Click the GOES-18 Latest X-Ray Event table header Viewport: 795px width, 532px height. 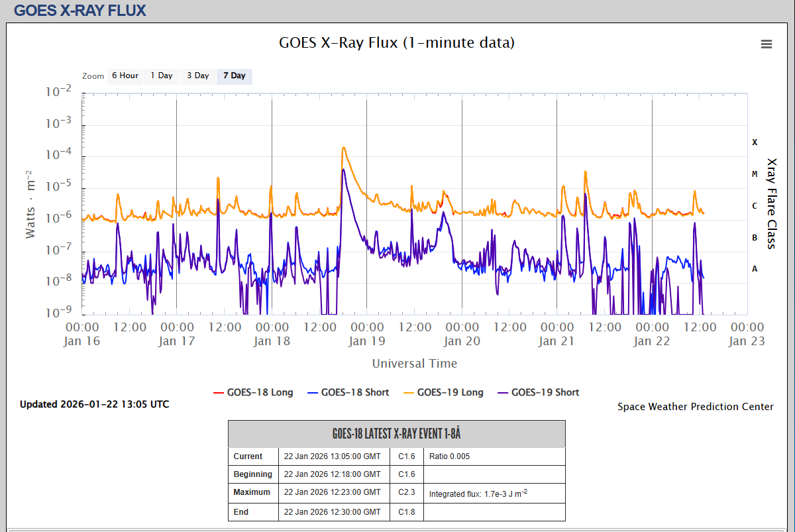pos(396,434)
